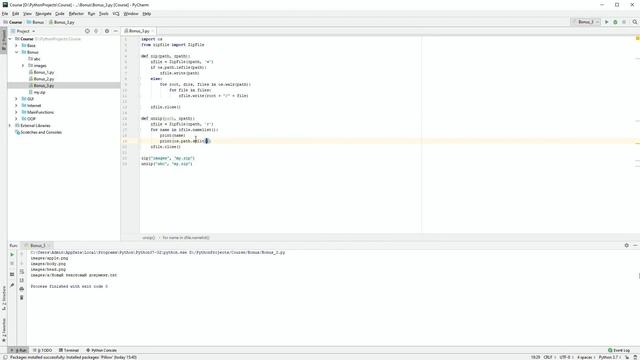
Task: Toggle soft-wrap icon in Run console
Action: click(x=22, y=272)
